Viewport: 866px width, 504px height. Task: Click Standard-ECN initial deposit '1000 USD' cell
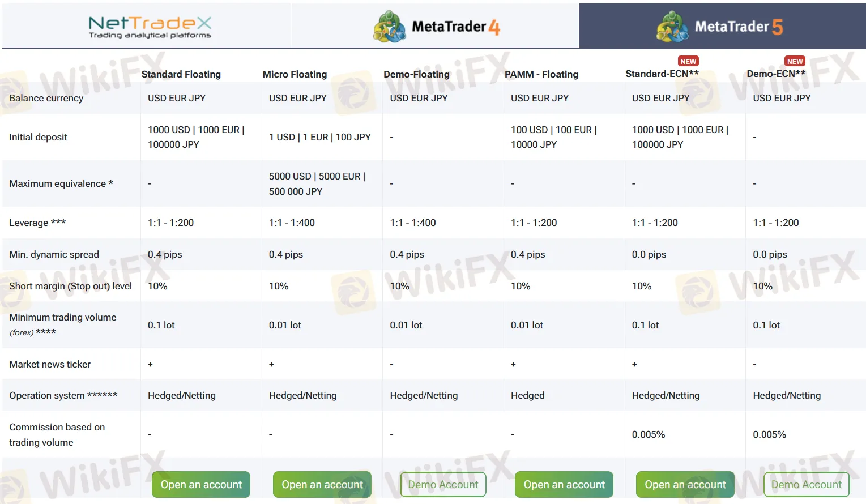[680, 137]
